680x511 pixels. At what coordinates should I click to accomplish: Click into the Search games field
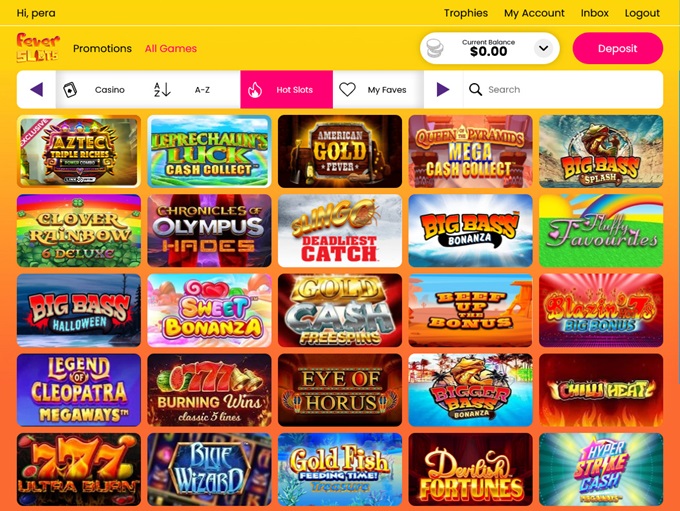coord(563,90)
